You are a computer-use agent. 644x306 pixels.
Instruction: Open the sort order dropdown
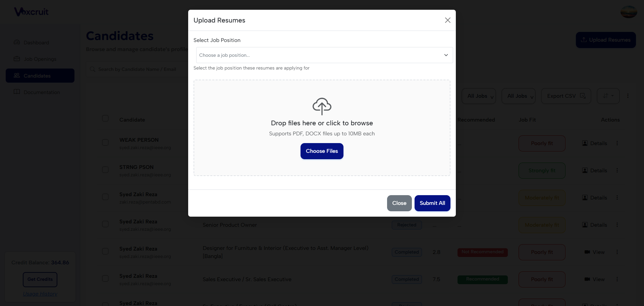point(608,96)
